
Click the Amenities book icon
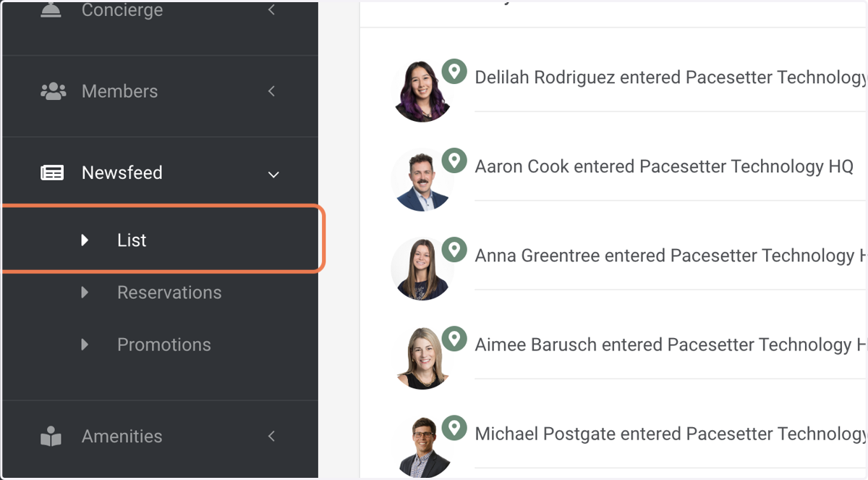[x=51, y=437]
